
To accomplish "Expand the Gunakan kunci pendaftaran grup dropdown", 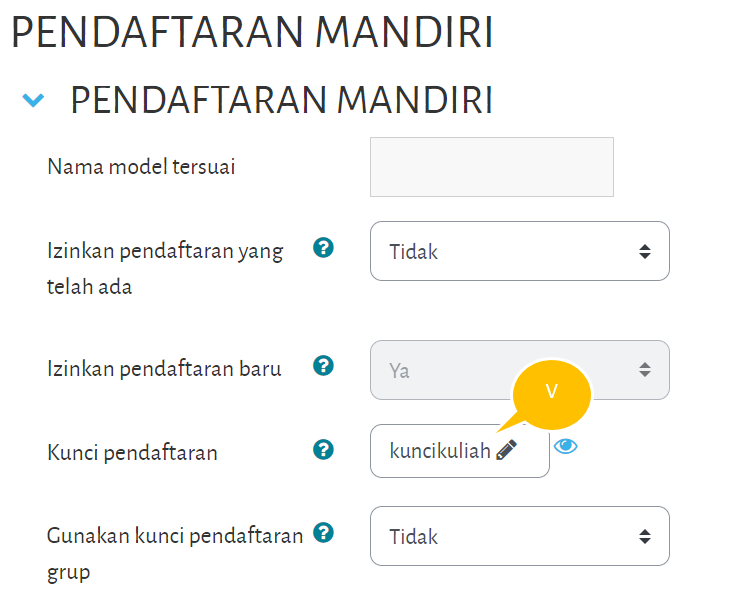I will (519, 537).
